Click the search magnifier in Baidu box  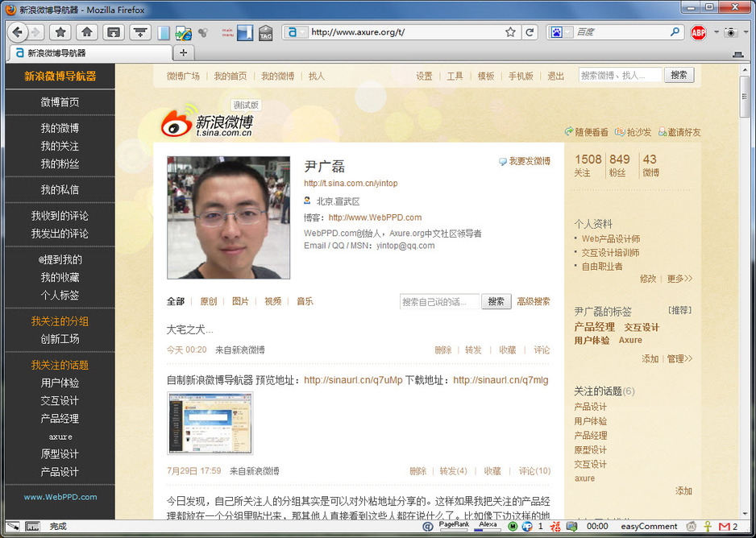[675, 32]
